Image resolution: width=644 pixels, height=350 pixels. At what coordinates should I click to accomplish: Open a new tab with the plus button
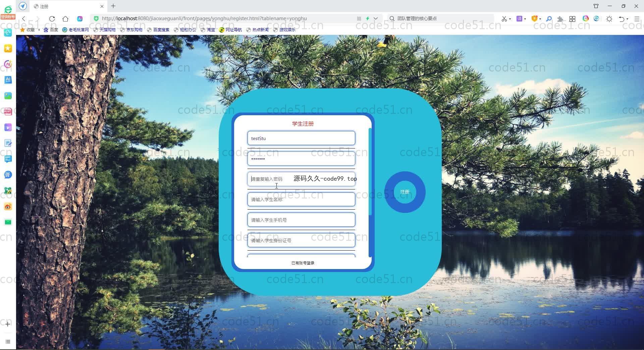[113, 6]
